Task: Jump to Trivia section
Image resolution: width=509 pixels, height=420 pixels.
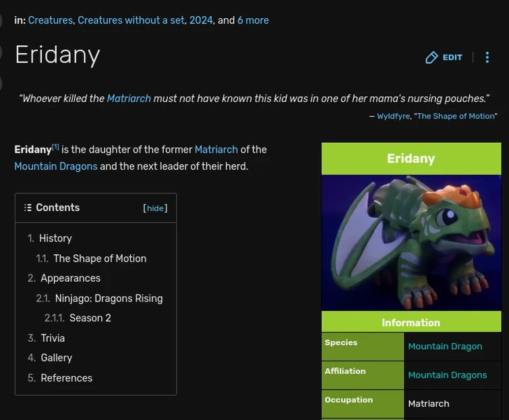Action: pos(53,338)
